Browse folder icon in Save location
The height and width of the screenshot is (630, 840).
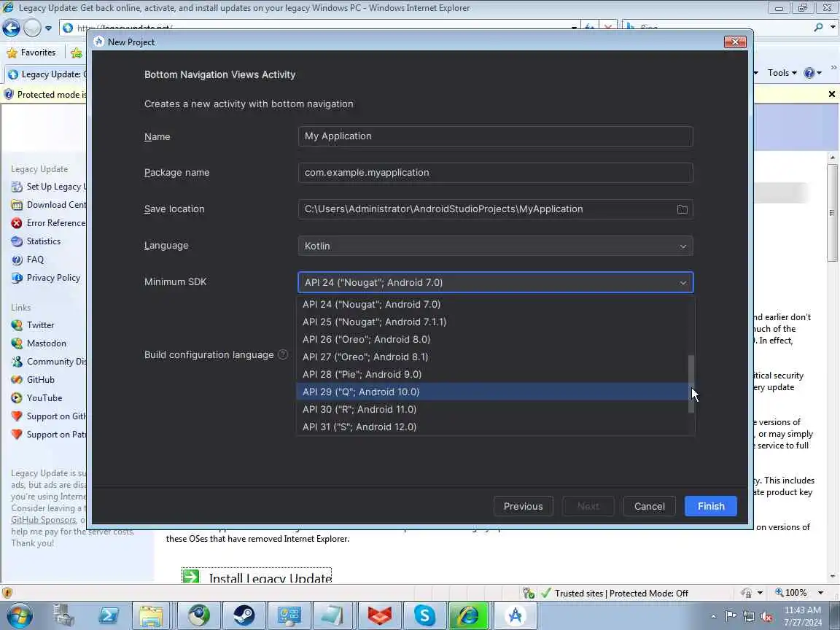pos(682,209)
